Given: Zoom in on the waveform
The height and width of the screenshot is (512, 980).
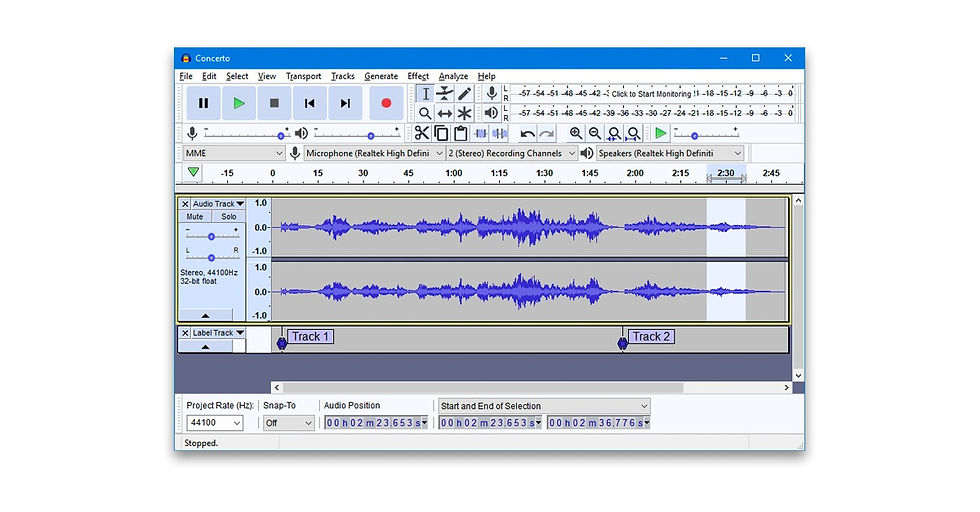Looking at the screenshot, I should [576, 134].
